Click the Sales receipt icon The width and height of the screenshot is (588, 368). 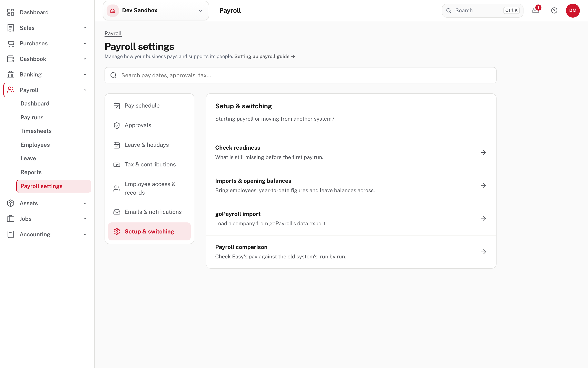click(x=10, y=28)
